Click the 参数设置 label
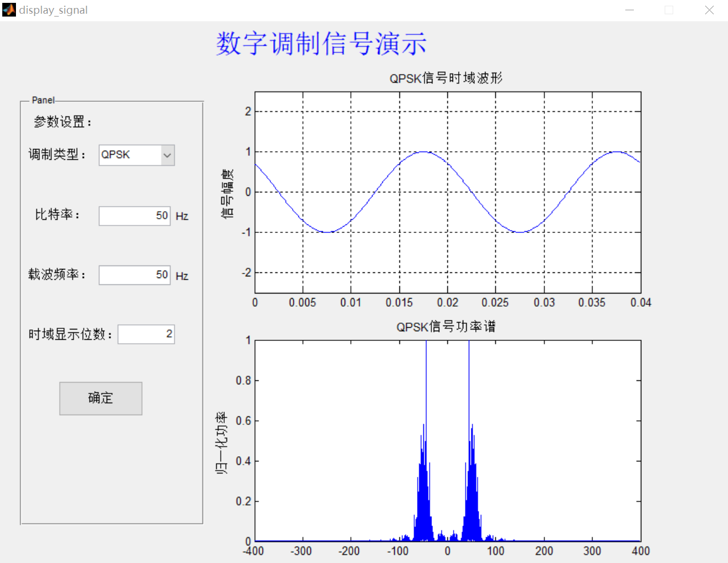 point(63,122)
